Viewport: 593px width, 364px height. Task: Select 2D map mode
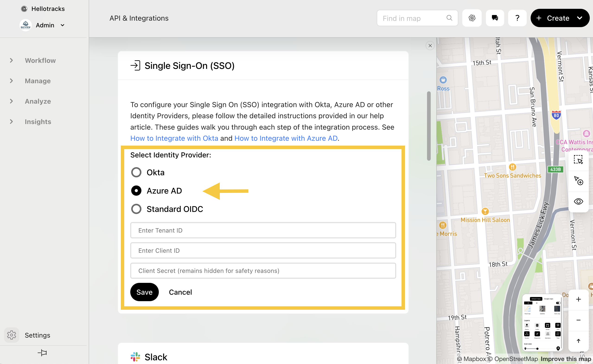point(528,303)
